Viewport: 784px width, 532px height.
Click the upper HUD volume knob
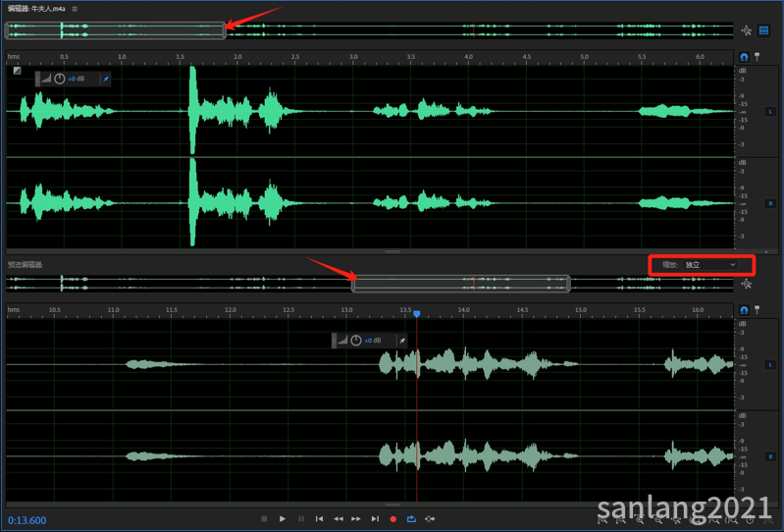click(59, 78)
